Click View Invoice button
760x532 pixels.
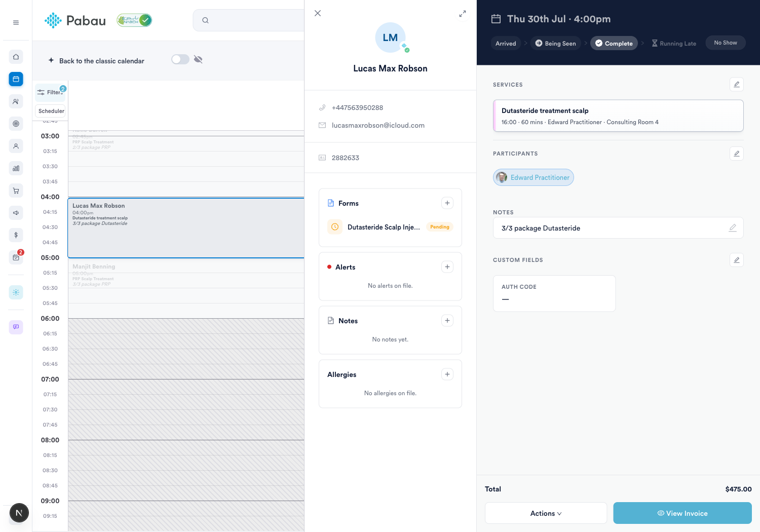[x=682, y=513]
